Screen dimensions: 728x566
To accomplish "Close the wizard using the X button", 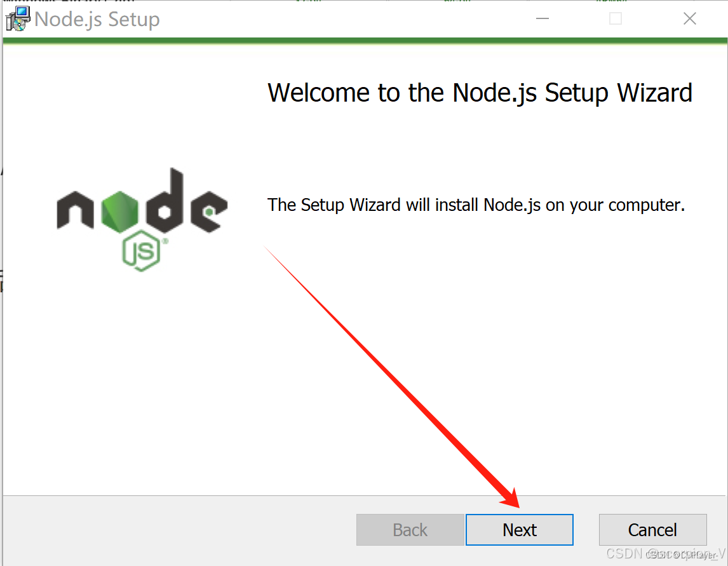I will pyautogui.click(x=690, y=19).
